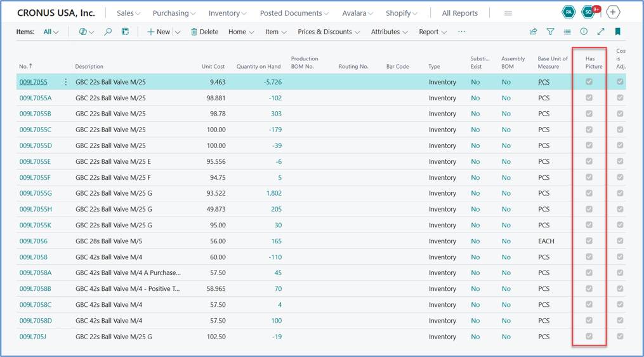Toggle Has Picture checkbox for 009L705J
644x357 pixels.
[x=589, y=337]
